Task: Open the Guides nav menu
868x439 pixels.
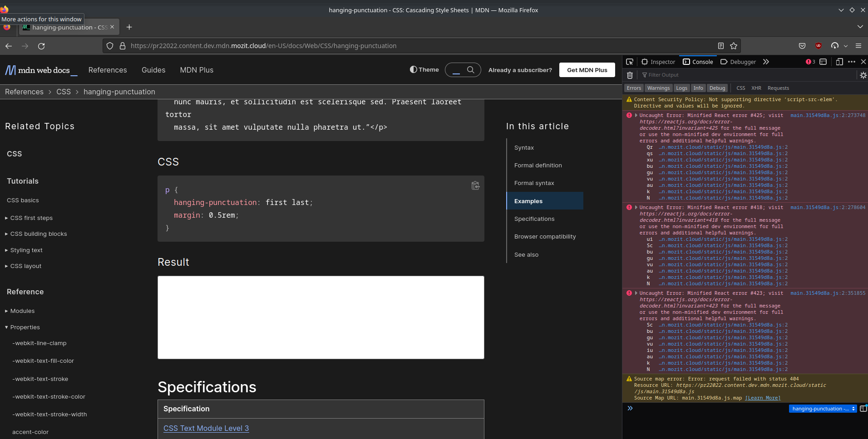Action: (153, 70)
